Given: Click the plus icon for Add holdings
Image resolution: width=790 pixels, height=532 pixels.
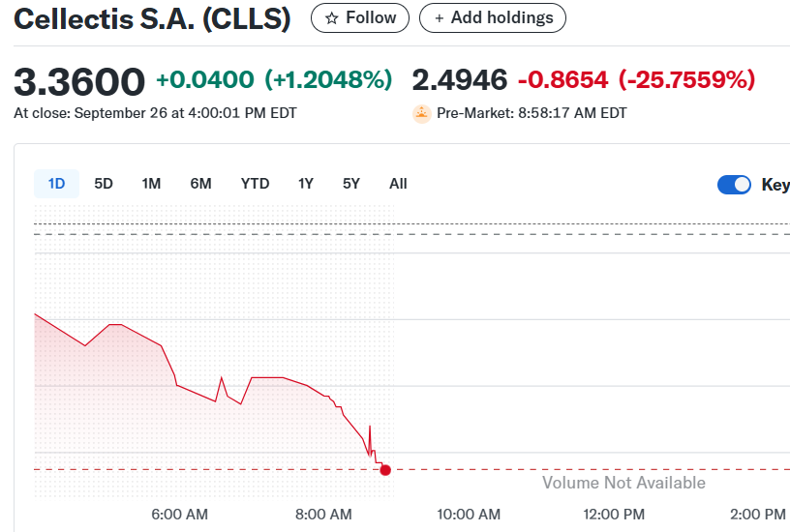Looking at the screenshot, I should click(x=440, y=18).
